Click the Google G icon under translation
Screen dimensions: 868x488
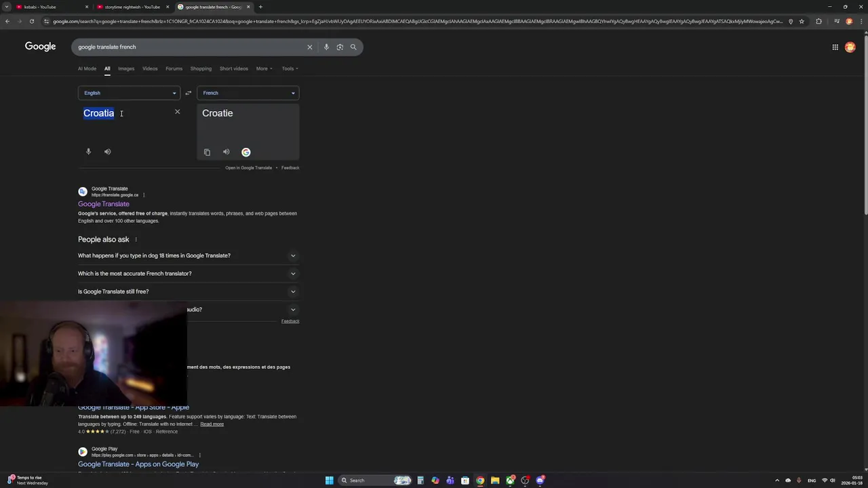pyautogui.click(x=246, y=152)
